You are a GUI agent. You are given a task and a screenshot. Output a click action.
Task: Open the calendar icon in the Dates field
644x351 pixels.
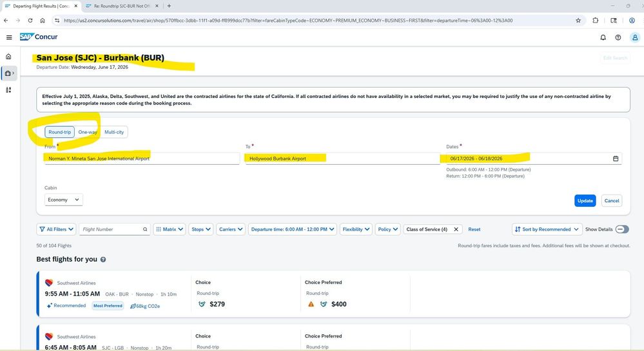(x=616, y=158)
